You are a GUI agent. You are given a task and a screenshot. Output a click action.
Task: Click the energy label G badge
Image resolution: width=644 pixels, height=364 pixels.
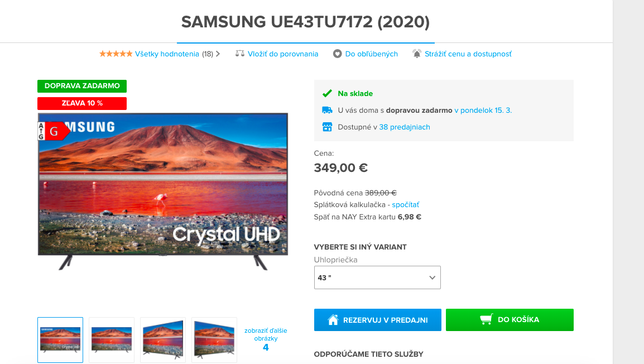[54, 131]
